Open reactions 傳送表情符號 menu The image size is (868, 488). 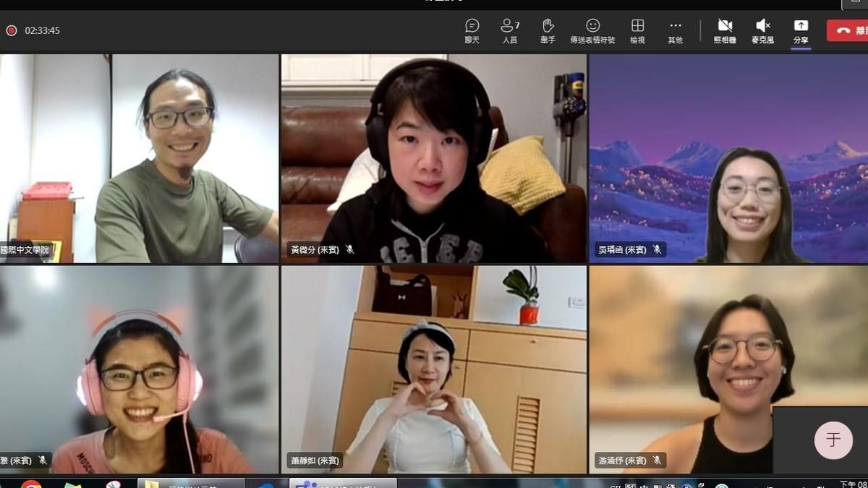592,31
